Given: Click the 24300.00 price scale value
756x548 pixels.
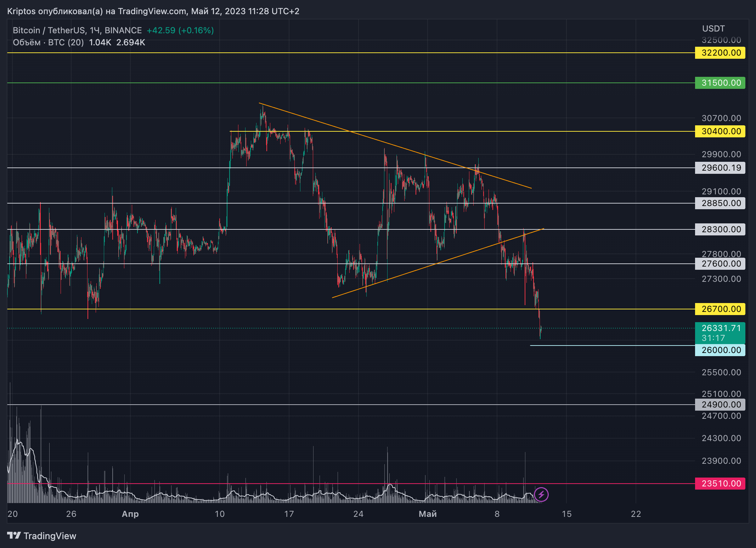Looking at the screenshot, I should [721, 438].
